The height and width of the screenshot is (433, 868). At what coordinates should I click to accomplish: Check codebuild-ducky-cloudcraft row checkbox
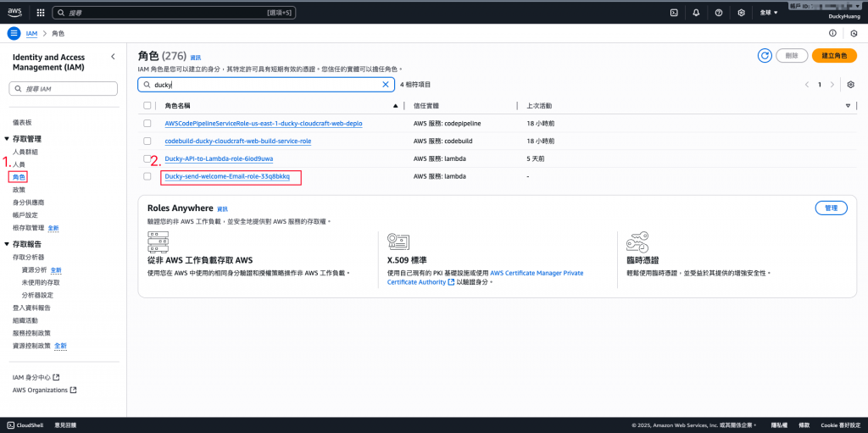click(147, 142)
